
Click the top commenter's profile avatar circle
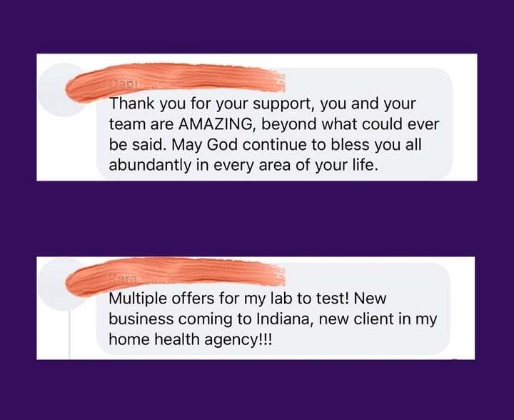point(64,90)
